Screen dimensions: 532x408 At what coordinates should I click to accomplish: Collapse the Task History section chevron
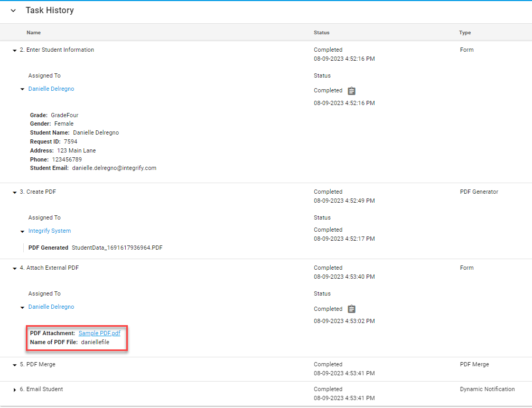(13, 11)
